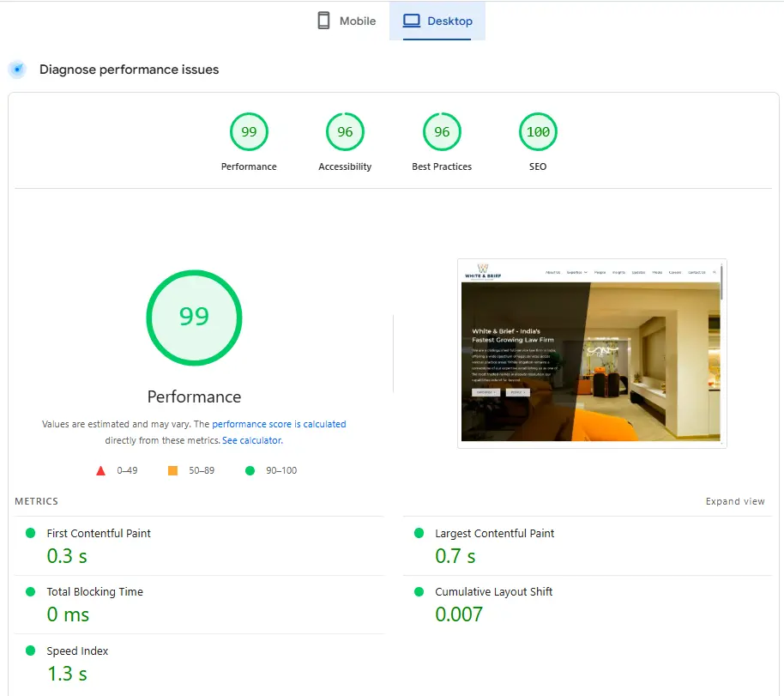Viewport: 784px width, 696px height.
Task: Click the 0.7 s value
Action: click(x=455, y=556)
